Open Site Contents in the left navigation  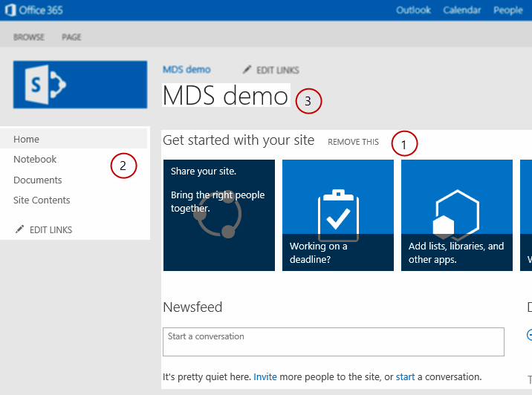pos(42,200)
